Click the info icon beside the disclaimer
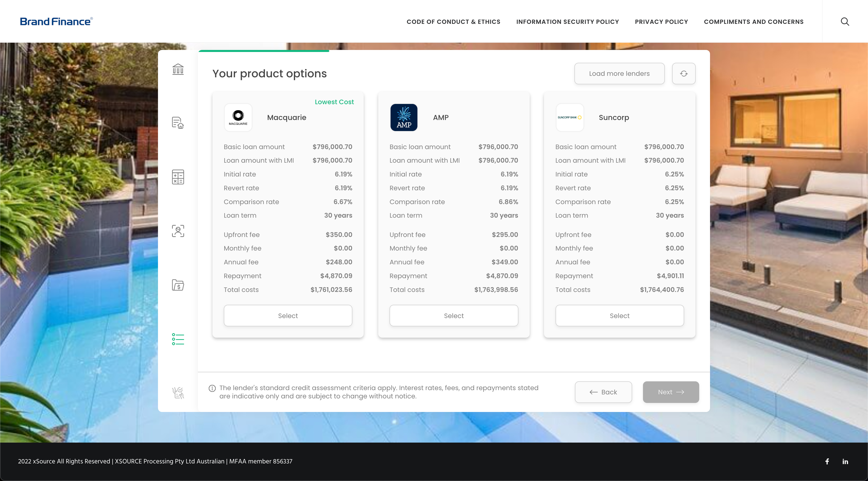 coord(212,388)
